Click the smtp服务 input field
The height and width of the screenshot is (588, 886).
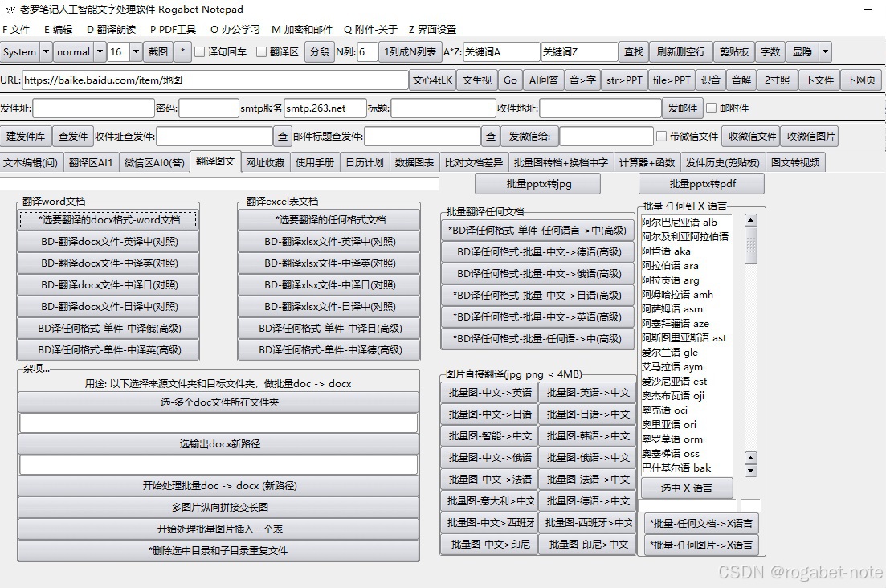pyautogui.click(x=325, y=108)
